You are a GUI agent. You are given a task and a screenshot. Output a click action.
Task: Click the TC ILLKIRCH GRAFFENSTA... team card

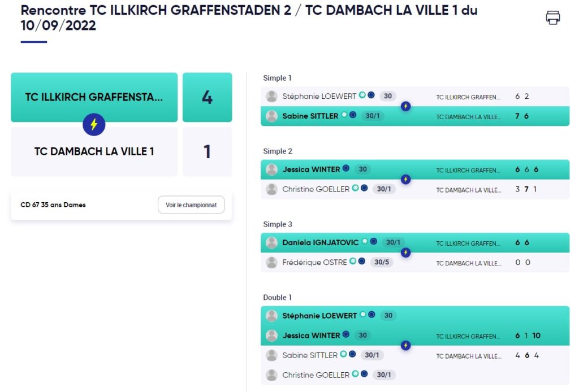point(94,97)
